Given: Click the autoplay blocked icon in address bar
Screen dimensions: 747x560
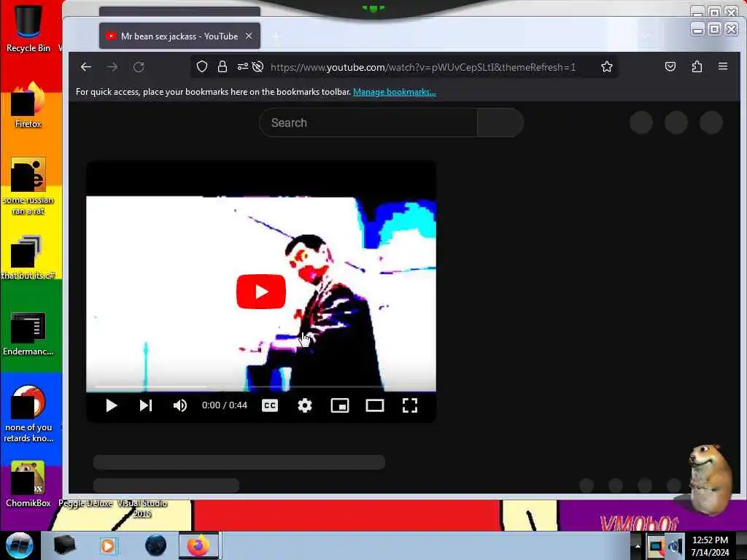Looking at the screenshot, I should (258, 66).
